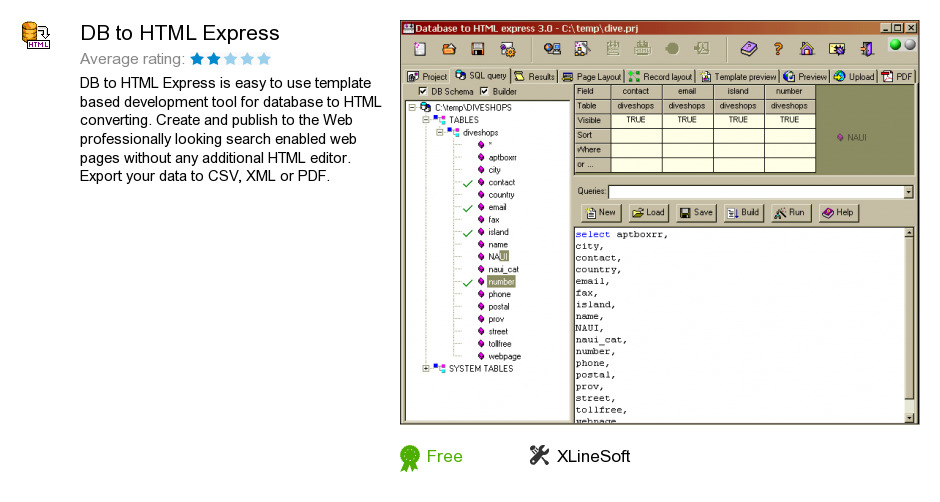The width and height of the screenshot is (940, 502).
Task: Click the TRUE Visible cell under email
Action: (x=687, y=120)
